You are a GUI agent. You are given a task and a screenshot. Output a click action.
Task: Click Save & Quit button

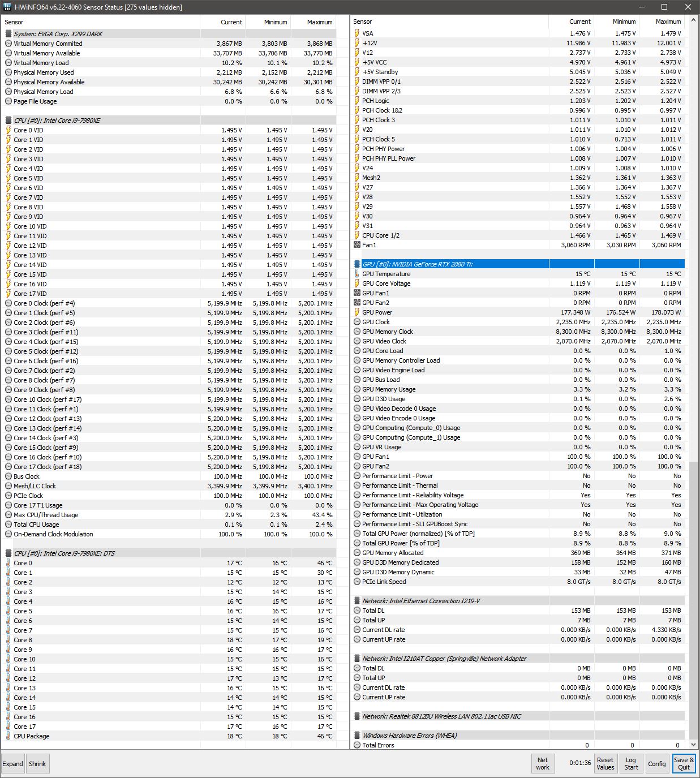tap(684, 764)
